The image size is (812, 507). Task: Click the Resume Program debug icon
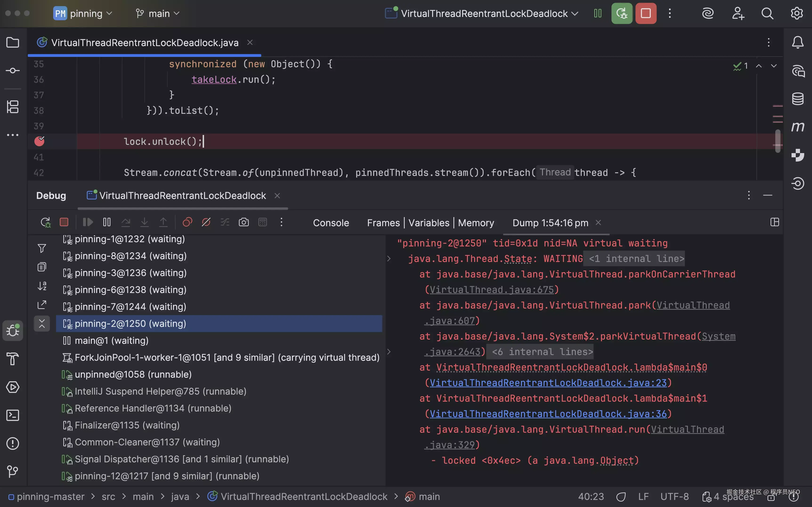pyautogui.click(x=88, y=222)
